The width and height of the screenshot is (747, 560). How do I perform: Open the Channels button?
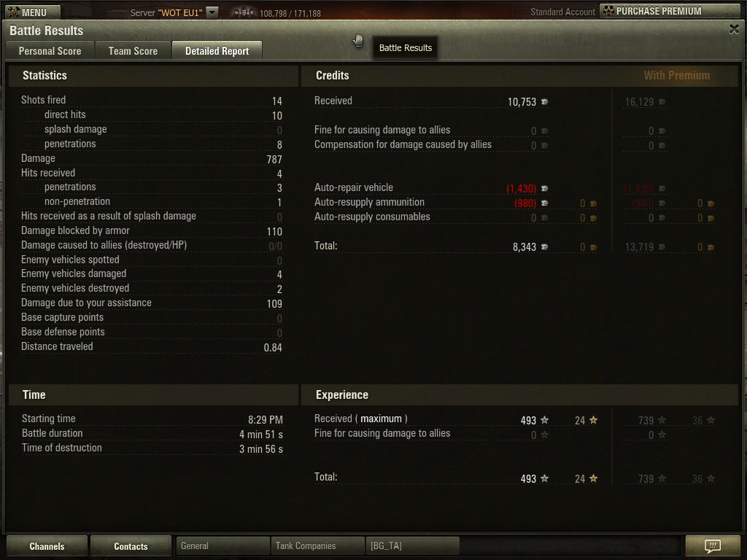click(x=47, y=546)
